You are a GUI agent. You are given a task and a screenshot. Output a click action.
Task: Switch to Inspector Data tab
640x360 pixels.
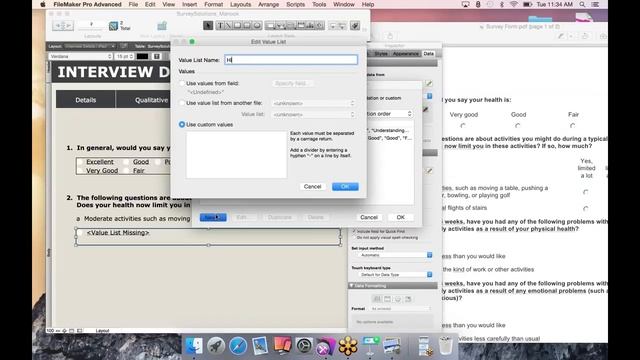pyautogui.click(x=429, y=53)
